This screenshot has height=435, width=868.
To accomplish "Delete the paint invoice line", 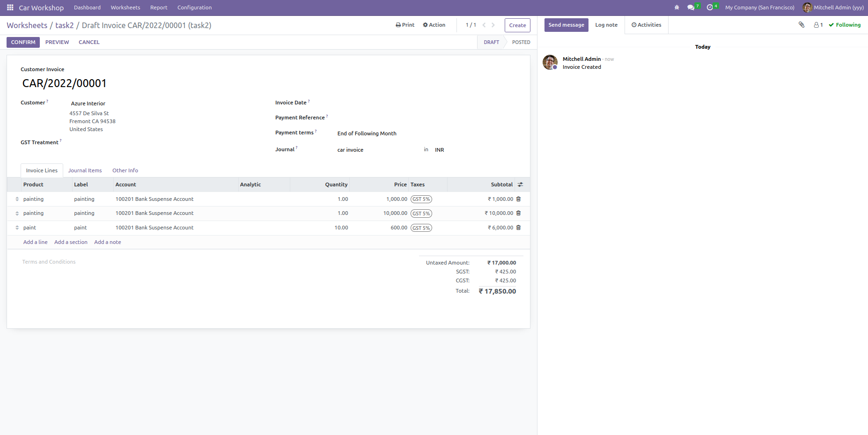I will coord(518,228).
